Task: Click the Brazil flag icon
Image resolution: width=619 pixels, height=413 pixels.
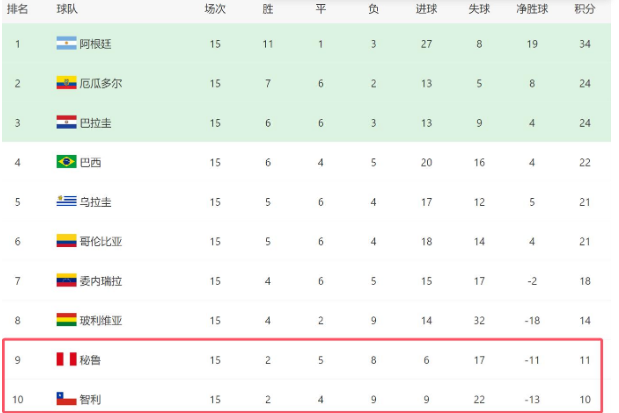Action: coord(66,161)
